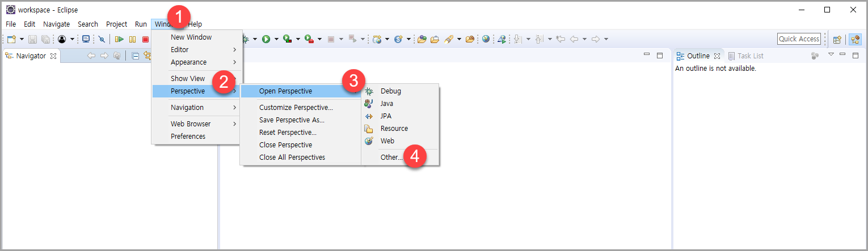This screenshot has width=868, height=251.
Task: Switch to the Task List tab
Action: tap(745, 56)
